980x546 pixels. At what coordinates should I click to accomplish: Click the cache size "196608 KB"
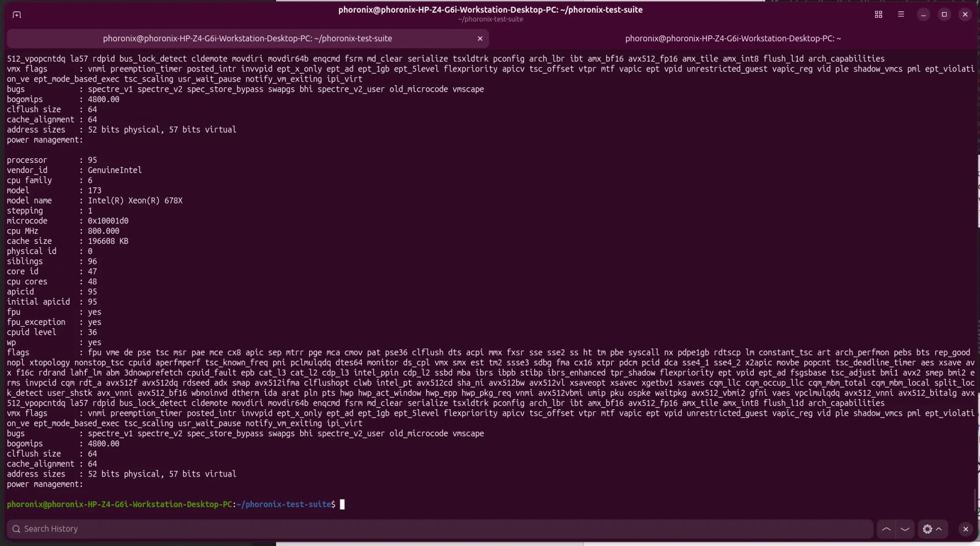coord(108,241)
